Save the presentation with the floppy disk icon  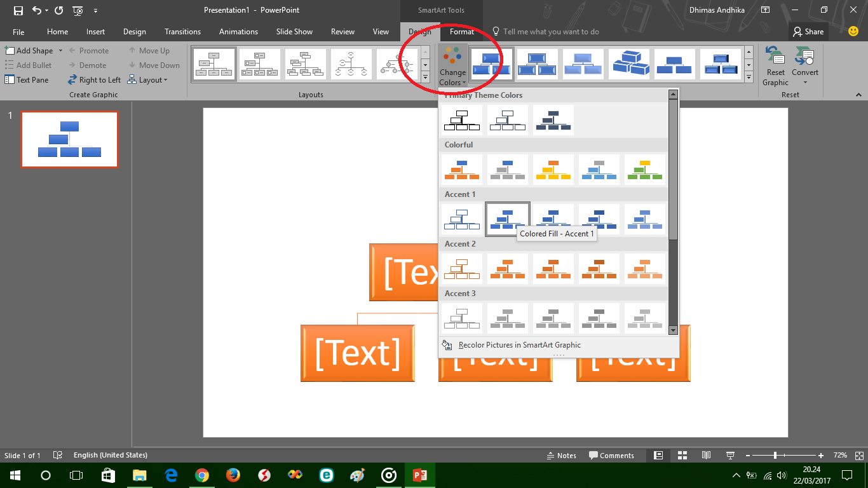18,10
